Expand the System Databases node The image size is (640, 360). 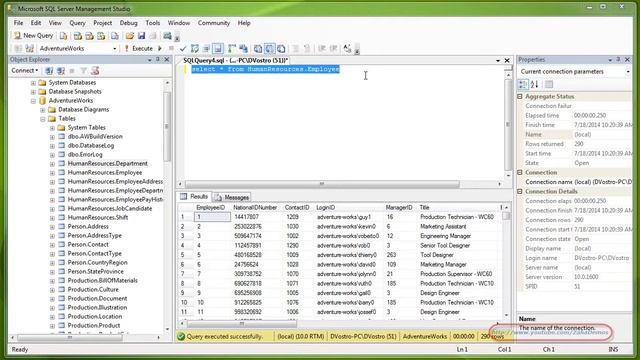(x=33, y=83)
